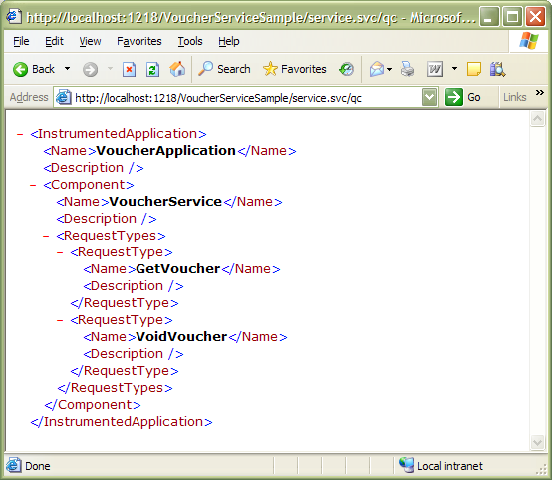Click the Search toolbar button
The image size is (552, 480).
point(224,69)
